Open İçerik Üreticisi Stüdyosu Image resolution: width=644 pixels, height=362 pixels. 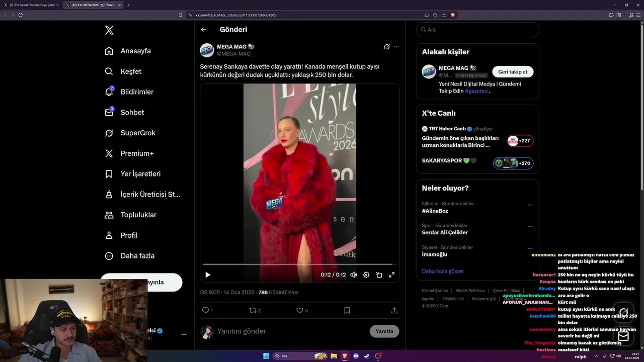click(142, 195)
